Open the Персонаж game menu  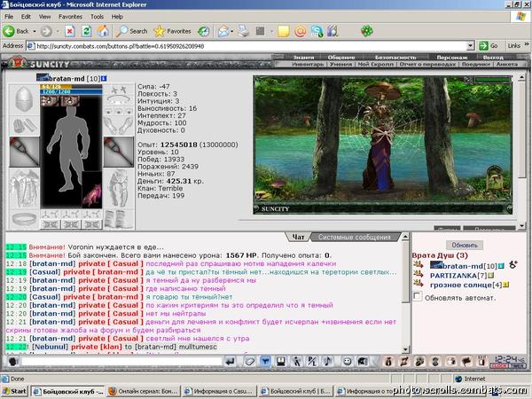point(452,58)
